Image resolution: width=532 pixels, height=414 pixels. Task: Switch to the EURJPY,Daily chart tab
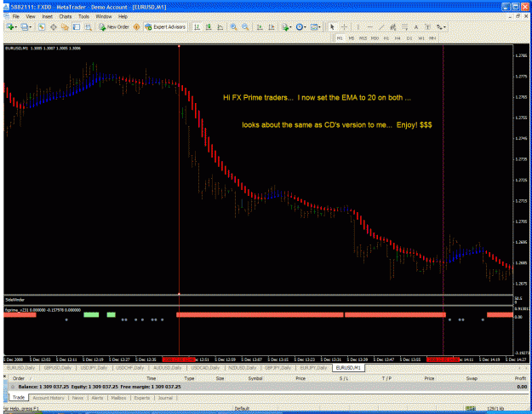click(x=313, y=368)
